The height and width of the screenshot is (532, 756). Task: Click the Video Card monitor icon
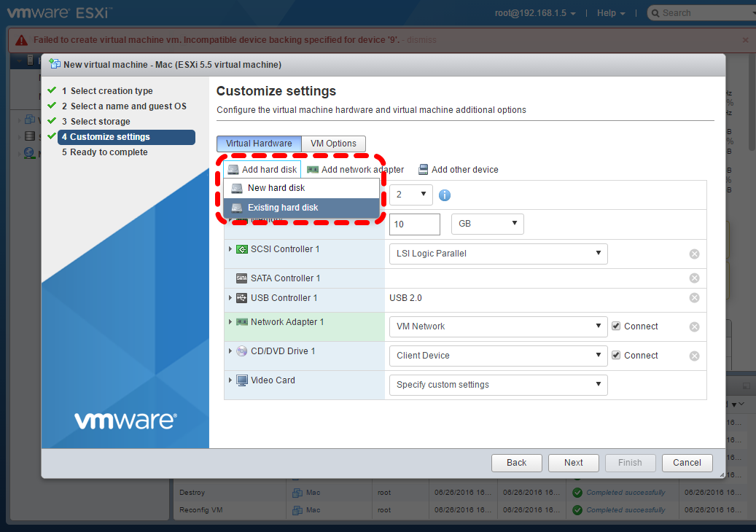(x=241, y=380)
